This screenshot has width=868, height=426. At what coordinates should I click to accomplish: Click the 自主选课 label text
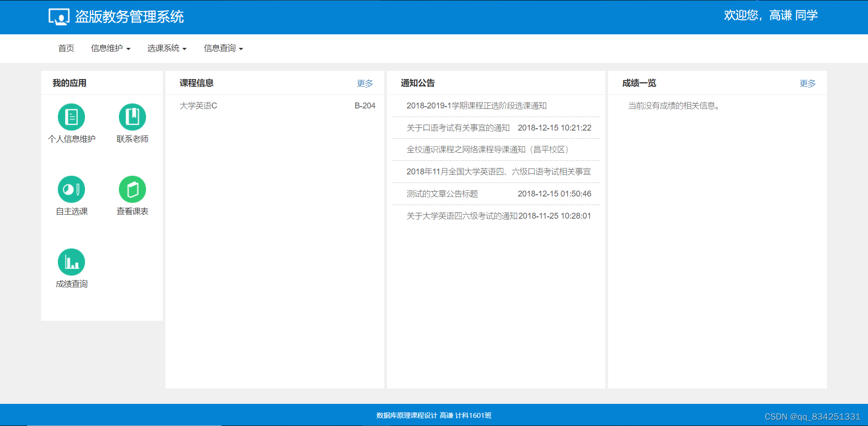(72, 211)
